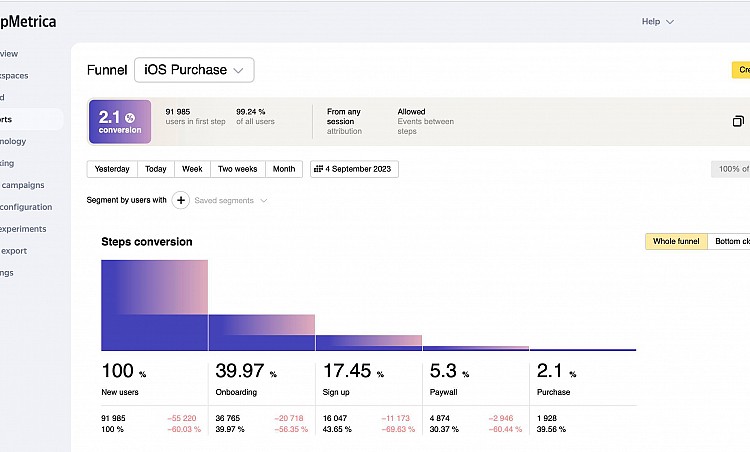750x452 pixels.
Task: Click the Today period button
Action: tap(155, 169)
